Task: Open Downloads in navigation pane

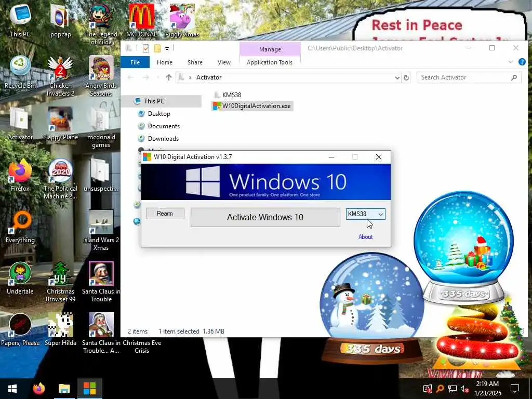Action: coord(163,139)
